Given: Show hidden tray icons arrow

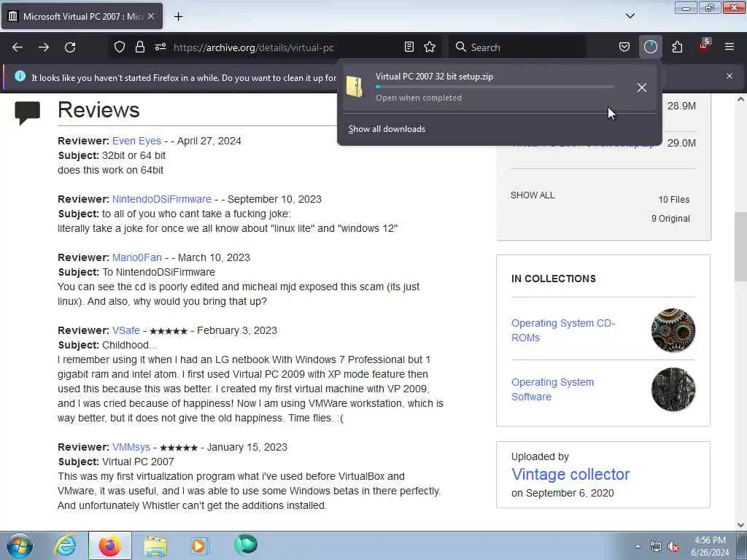Looking at the screenshot, I should 638,547.
